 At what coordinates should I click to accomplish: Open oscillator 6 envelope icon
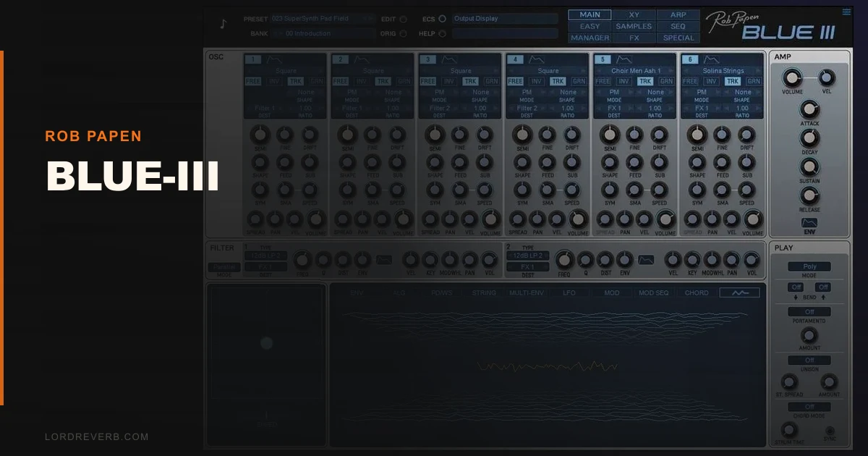[711, 59]
